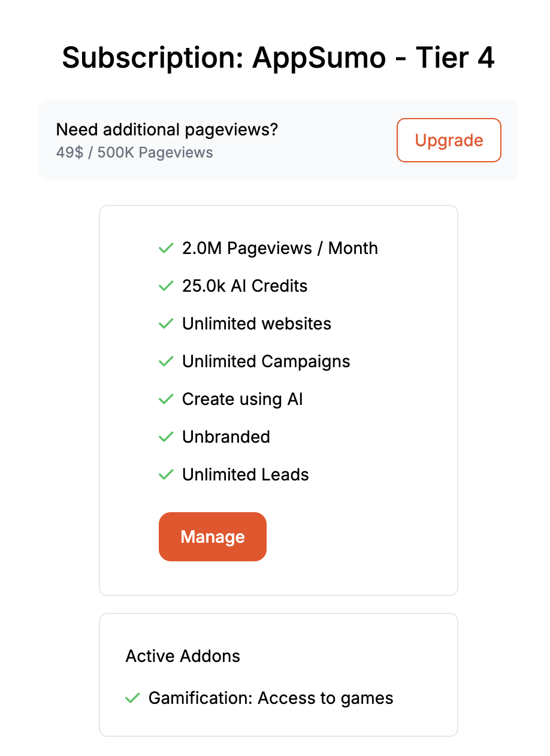
Task: Click the Gamification addon checkmark icon
Action: (132, 698)
